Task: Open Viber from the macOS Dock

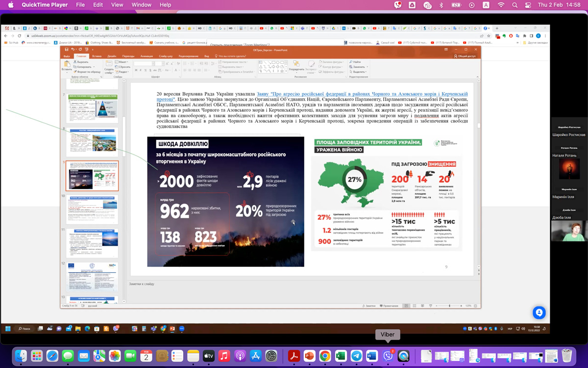Action: [388, 356]
